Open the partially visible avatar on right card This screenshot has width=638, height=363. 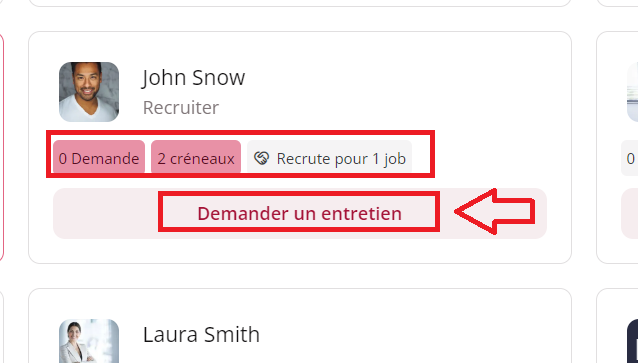(632, 92)
